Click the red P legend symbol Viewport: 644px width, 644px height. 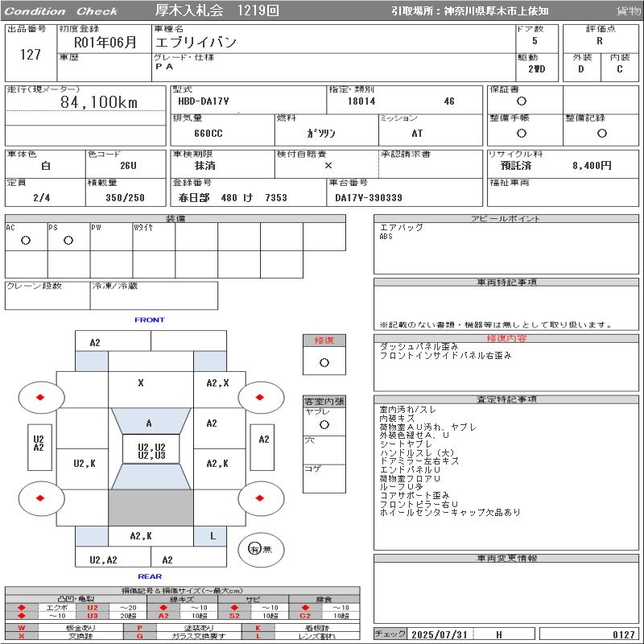[x=139, y=628]
